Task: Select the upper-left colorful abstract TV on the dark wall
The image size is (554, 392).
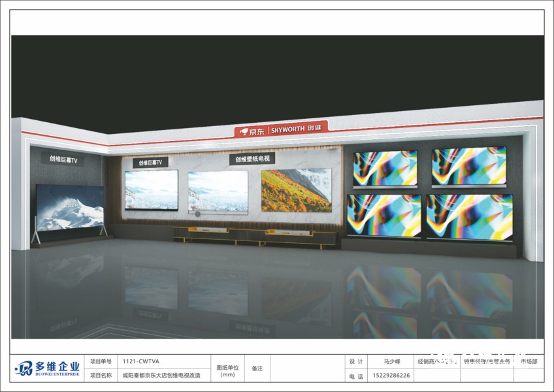Action: click(385, 169)
